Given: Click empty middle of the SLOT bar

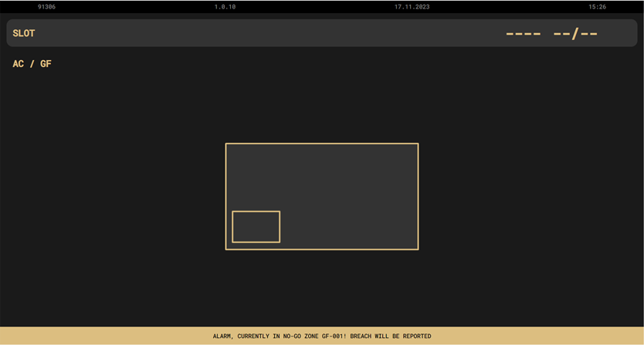Looking at the screenshot, I should 270,33.
